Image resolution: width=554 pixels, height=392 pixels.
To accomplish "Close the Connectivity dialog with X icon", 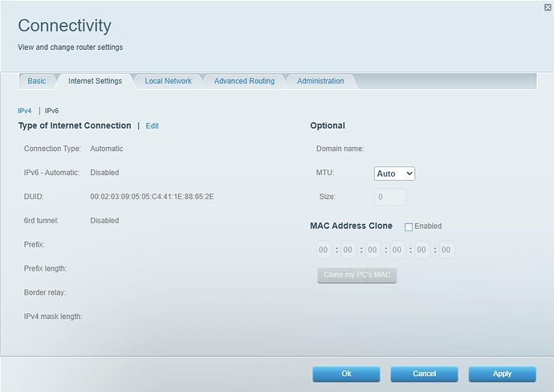I will click(x=548, y=7).
